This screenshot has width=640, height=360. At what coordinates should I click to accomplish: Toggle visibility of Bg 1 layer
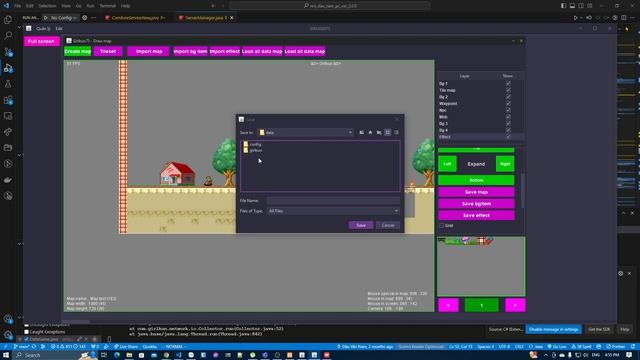508,83
